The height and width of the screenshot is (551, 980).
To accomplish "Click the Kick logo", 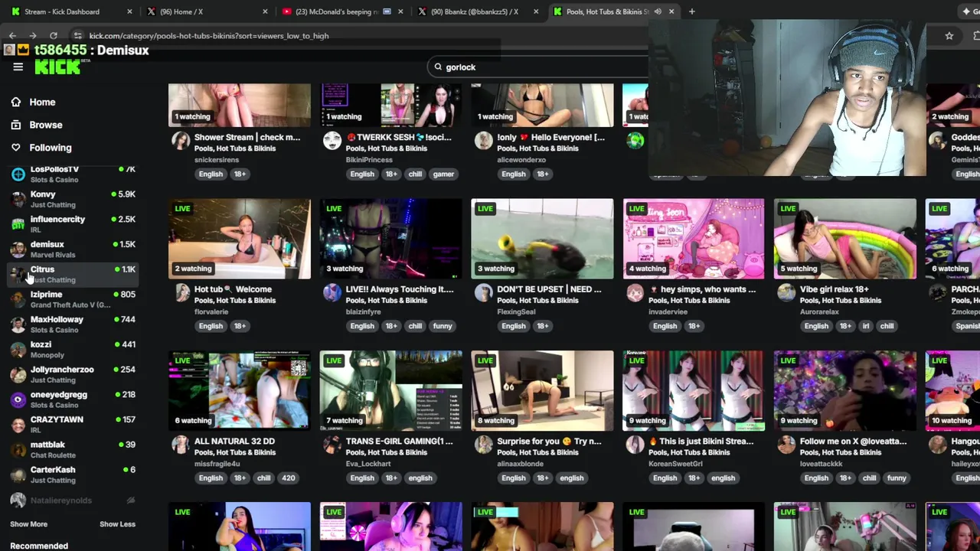I will coord(58,67).
